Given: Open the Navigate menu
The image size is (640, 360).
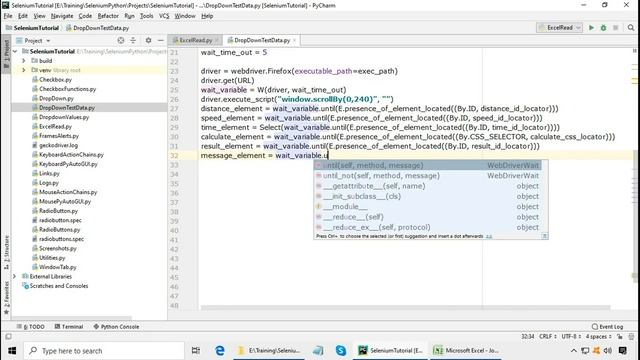Looking at the screenshot, I should (62, 16).
